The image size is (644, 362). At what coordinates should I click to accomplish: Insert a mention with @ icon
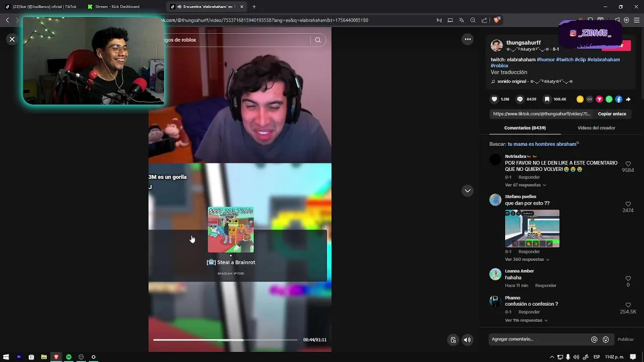[594, 339]
